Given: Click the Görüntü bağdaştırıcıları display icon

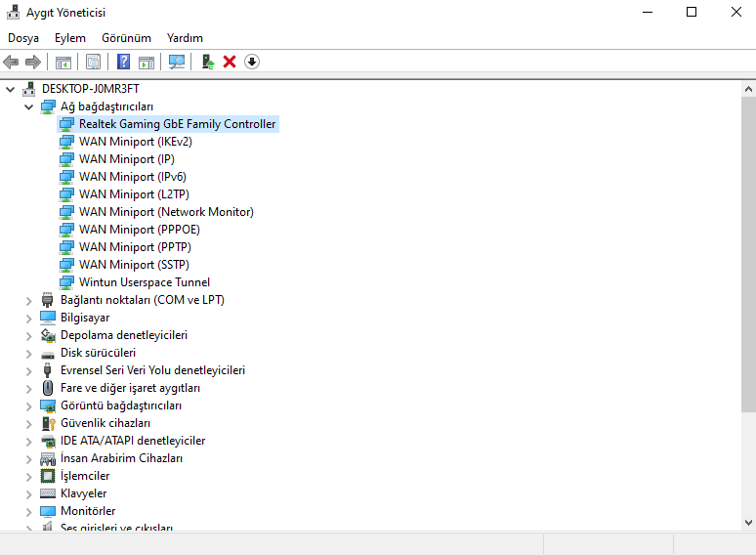Looking at the screenshot, I should tap(48, 406).
